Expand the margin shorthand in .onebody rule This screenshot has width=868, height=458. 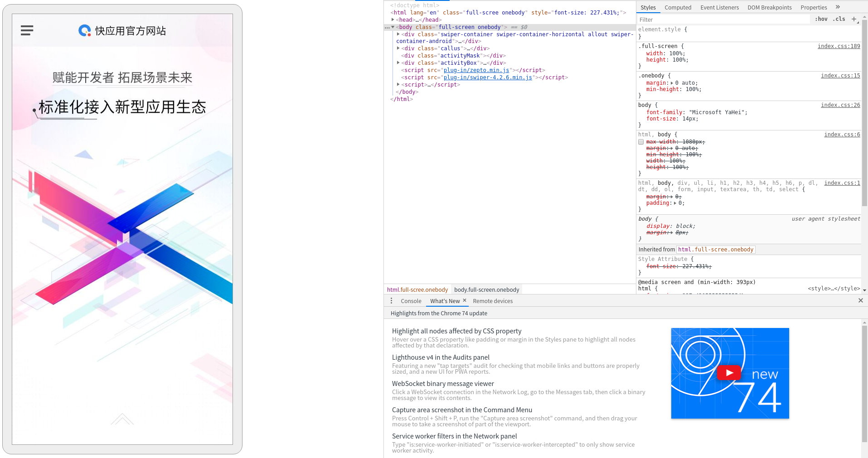coord(673,83)
